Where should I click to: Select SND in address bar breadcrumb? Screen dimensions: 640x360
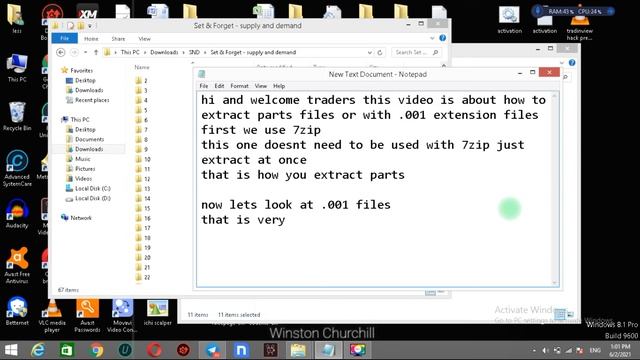194,52
